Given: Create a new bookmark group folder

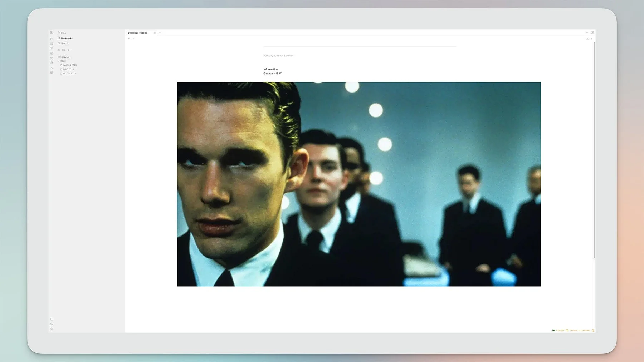Looking at the screenshot, I should point(63,50).
